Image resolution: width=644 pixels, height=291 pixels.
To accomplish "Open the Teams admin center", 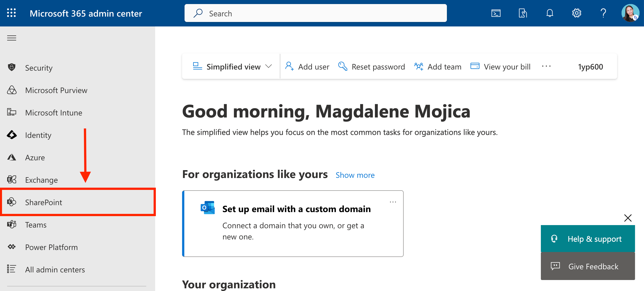I will click(35, 224).
